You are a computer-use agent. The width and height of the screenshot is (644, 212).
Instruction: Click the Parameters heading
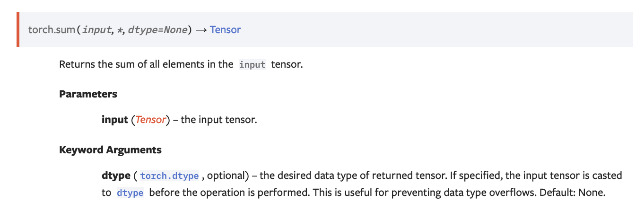pos(88,94)
